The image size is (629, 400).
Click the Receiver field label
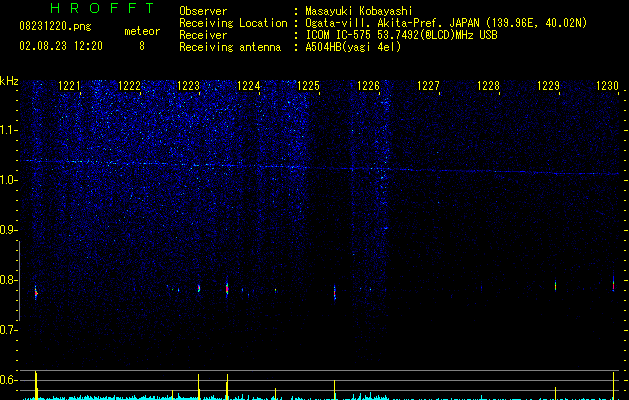203,35
